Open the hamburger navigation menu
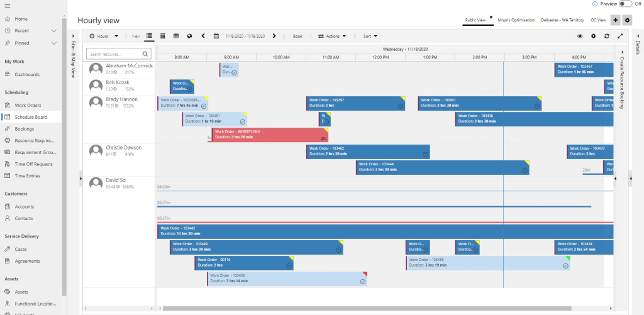This screenshot has height=315, width=644. tap(8, 6)
